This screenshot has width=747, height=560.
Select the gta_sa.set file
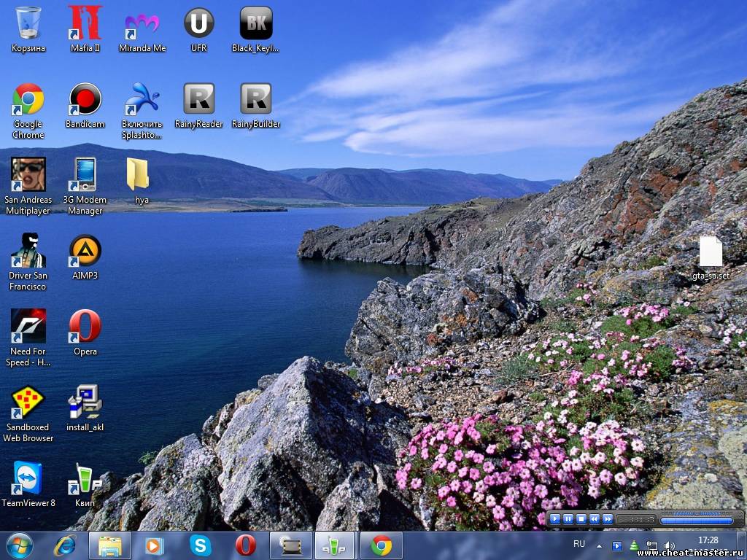[711, 253]
